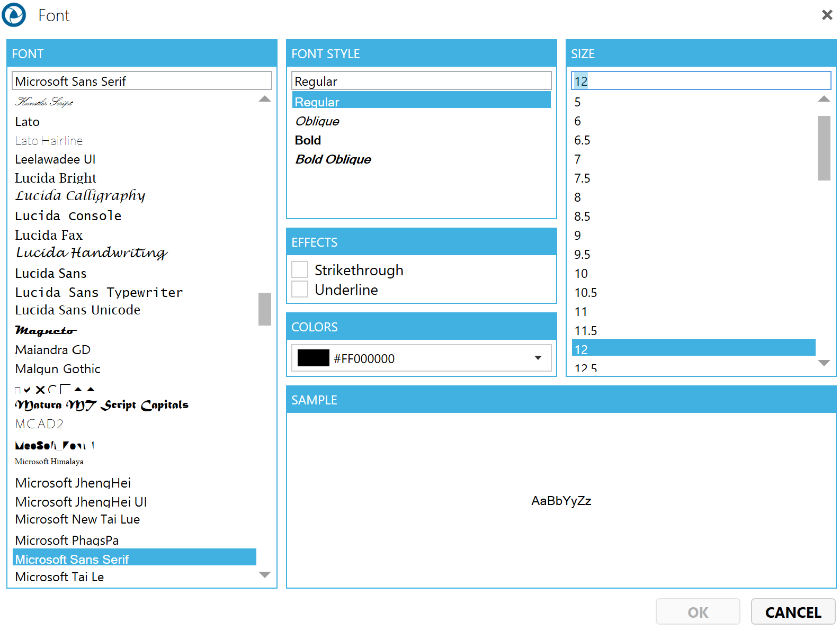840x631 pixels.
Task: Pick Magneto from font list
Action: 46,330
